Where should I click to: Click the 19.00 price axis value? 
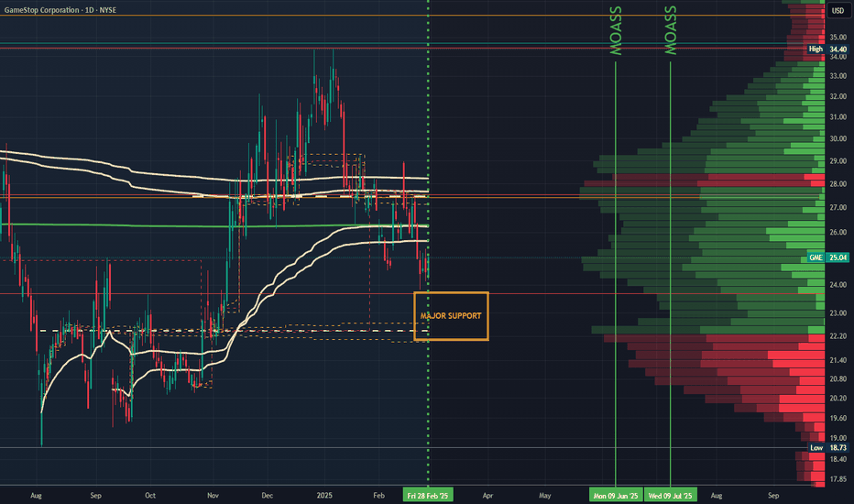[838, 437]
